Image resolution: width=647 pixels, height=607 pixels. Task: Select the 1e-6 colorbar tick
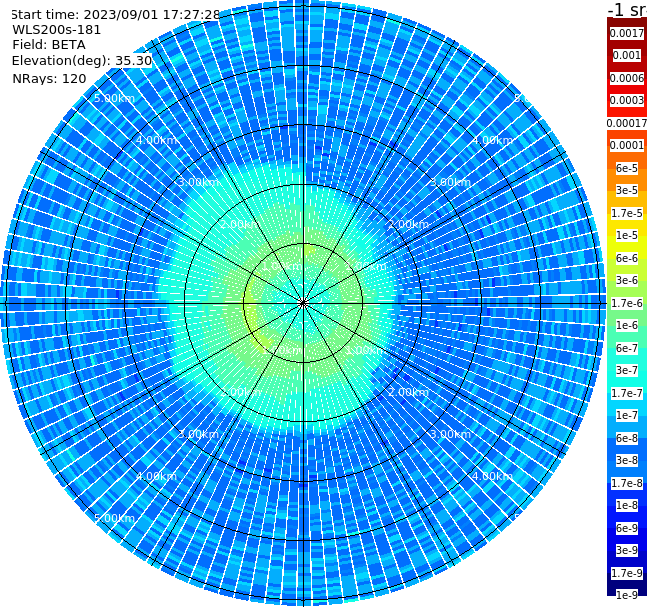627,325
